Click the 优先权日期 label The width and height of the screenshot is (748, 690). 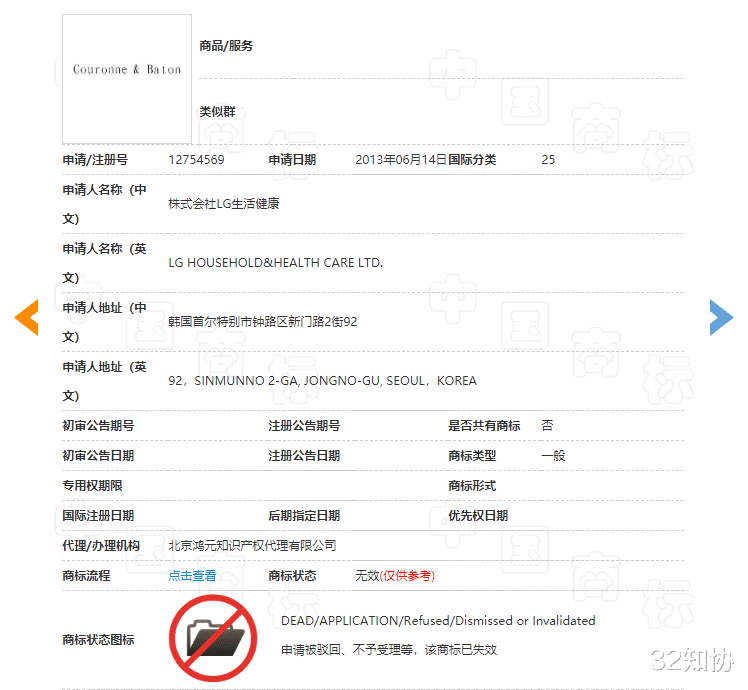tap(478, 515)
